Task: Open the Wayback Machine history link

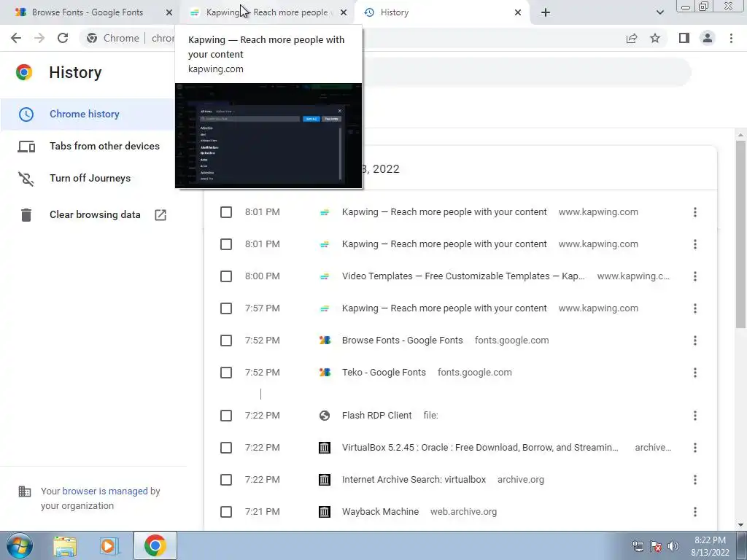Action: pyautogui.click(x=380, y=512)
